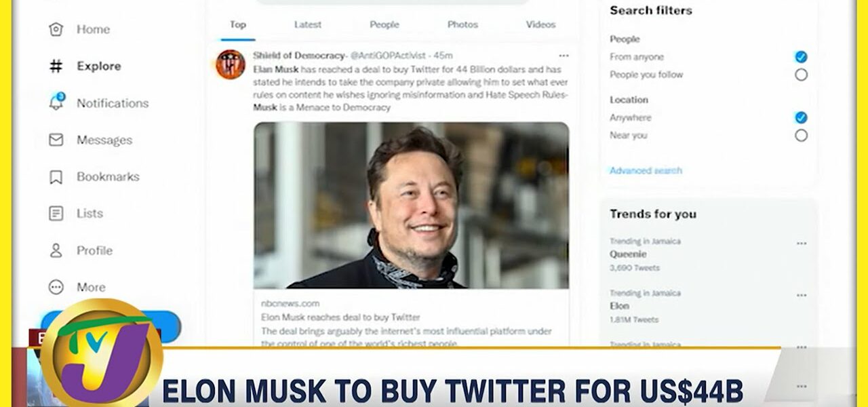Viewport: 868px width, 407px height.
Task: Select the 'Anywhere' location radio button
Action: 801,117
